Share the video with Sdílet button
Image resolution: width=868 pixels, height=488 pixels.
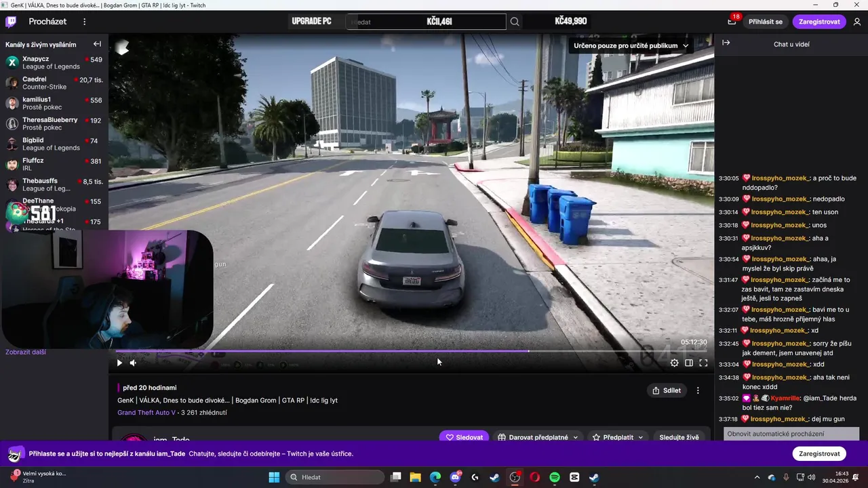(x=667, y=390)
